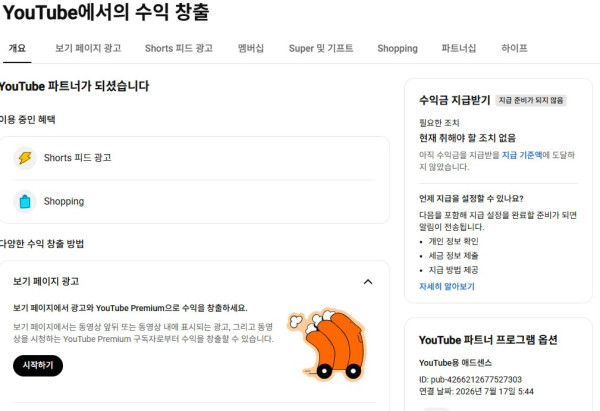Click the 개인 정보 확인 bullet item
600x411 pixels.
(x=453, y=241)
